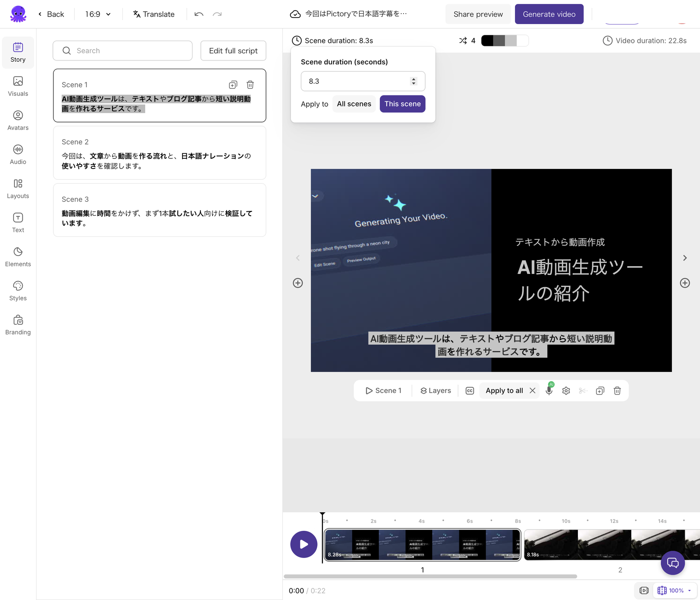Select the black color swatch
This screenshot has height=600, width=700.
pyautogui.click(x=487, y=41)
